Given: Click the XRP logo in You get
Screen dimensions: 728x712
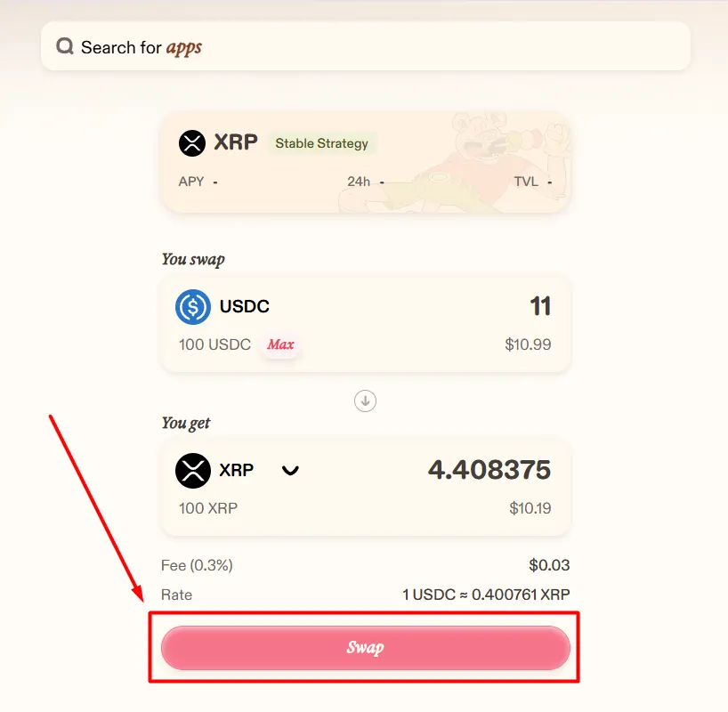Looking at the screenshot, I should coord(193,471).
